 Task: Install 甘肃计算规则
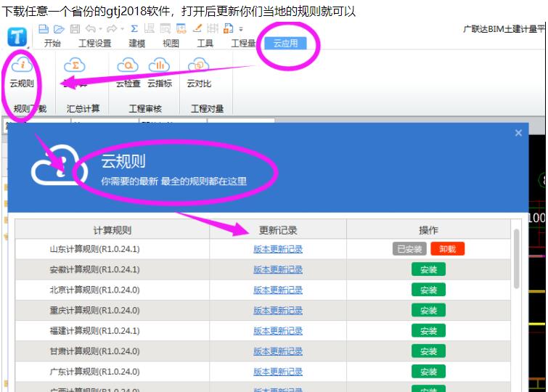(428, 351)
